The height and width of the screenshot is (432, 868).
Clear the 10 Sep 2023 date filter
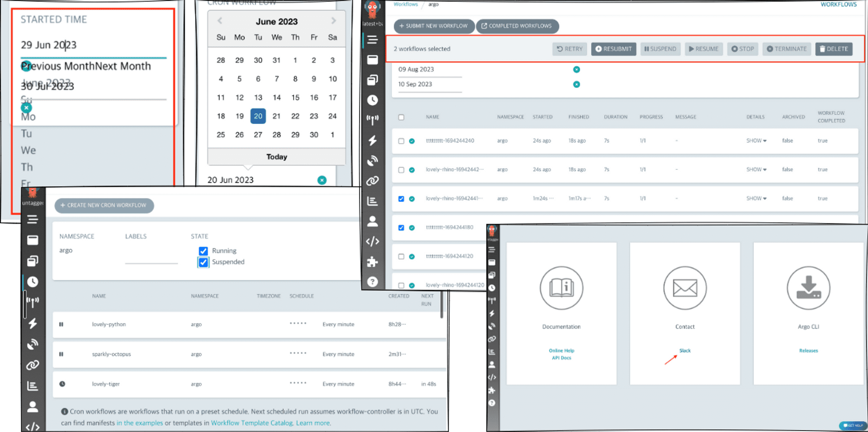(576, 84)
